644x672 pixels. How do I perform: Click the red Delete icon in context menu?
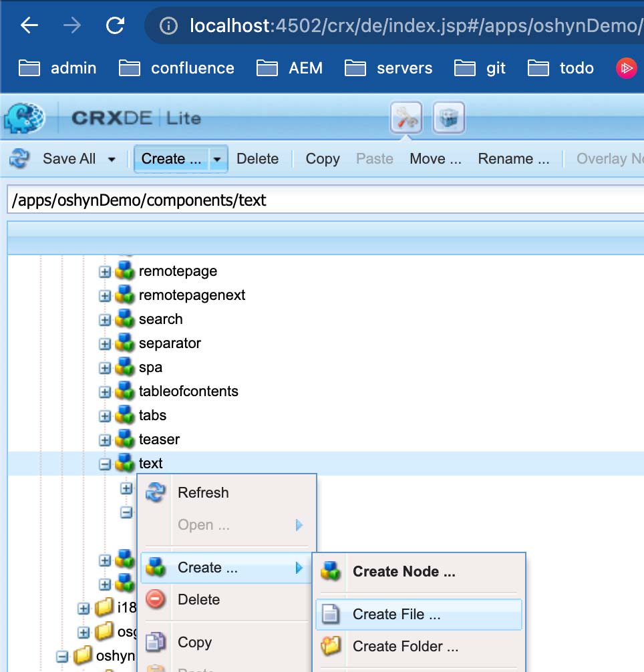[154, 599]
